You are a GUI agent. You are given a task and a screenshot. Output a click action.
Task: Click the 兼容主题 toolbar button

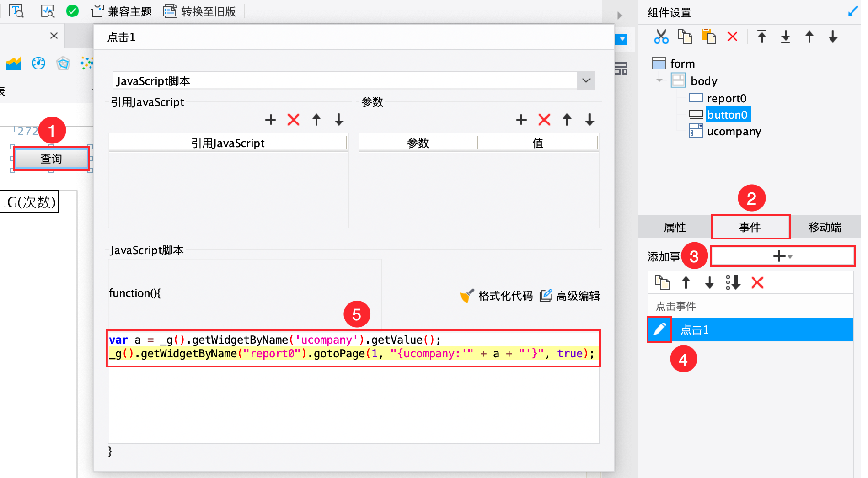point(121,11)
